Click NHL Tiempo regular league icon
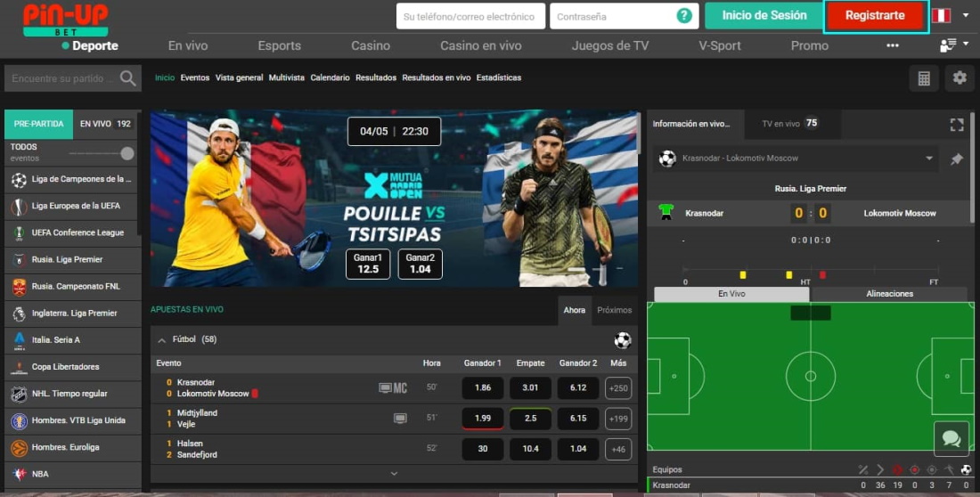Viewport: 980px width, 497px height. (20, 395)
